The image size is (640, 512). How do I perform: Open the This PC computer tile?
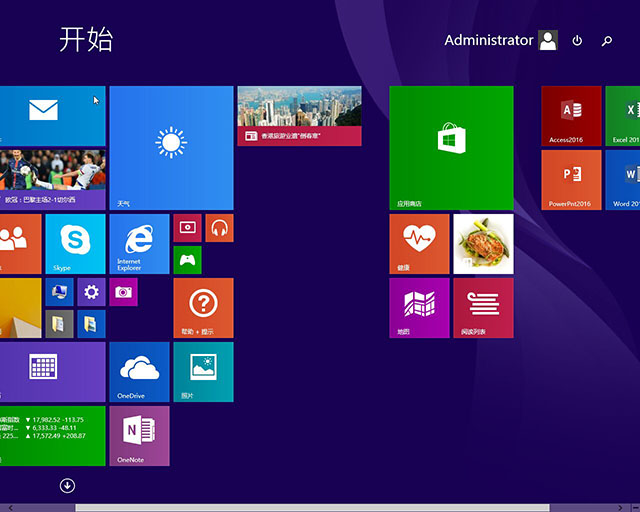pos(60,292)
